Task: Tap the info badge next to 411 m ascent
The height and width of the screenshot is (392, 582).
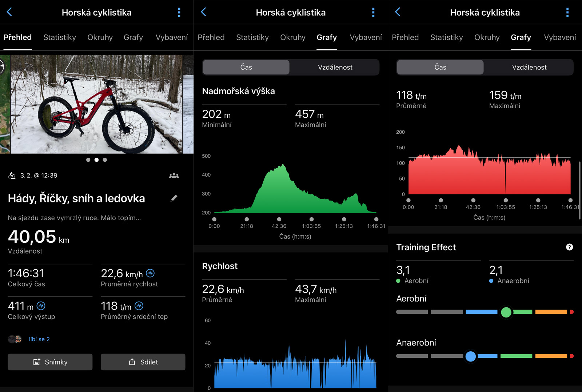Action: point(41,306)
